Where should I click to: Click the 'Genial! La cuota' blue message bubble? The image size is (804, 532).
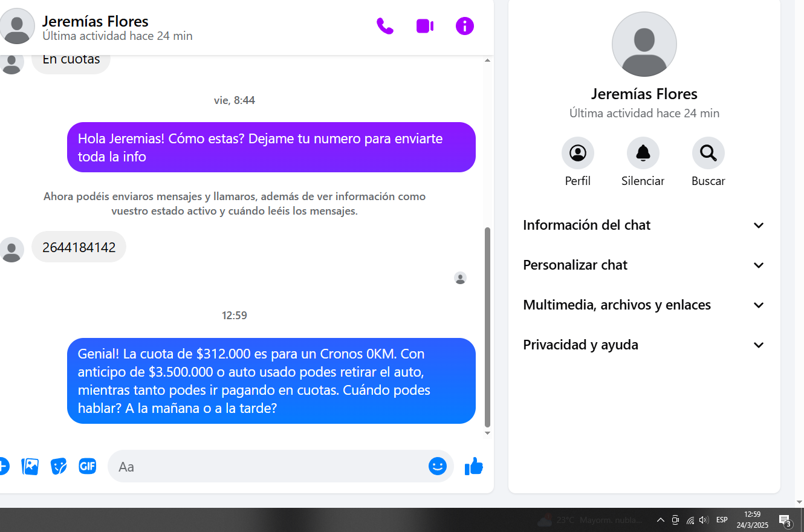click(271, 381)
